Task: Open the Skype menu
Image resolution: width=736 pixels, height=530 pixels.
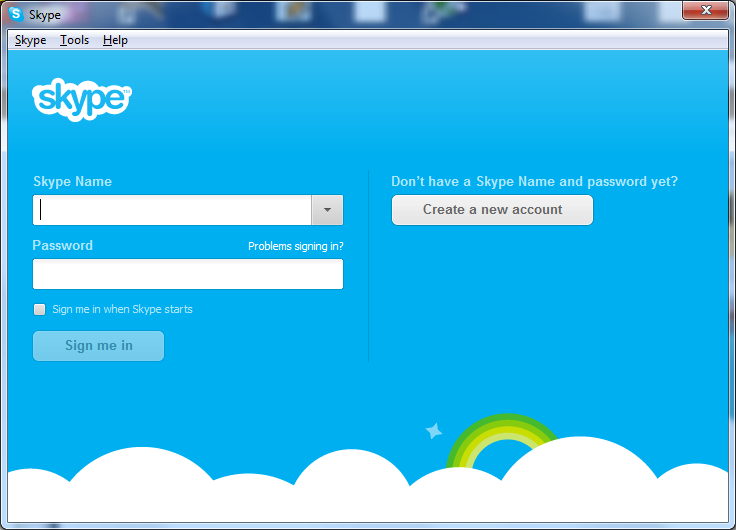Action: tap(30, 40)
